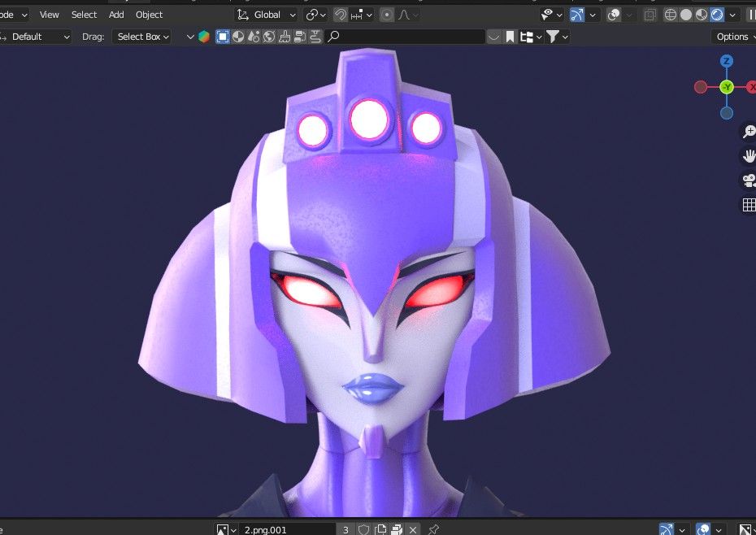The image size is (756, 535).
Task: Open proportional editing falloff curve menu
Action: point(408,15)
